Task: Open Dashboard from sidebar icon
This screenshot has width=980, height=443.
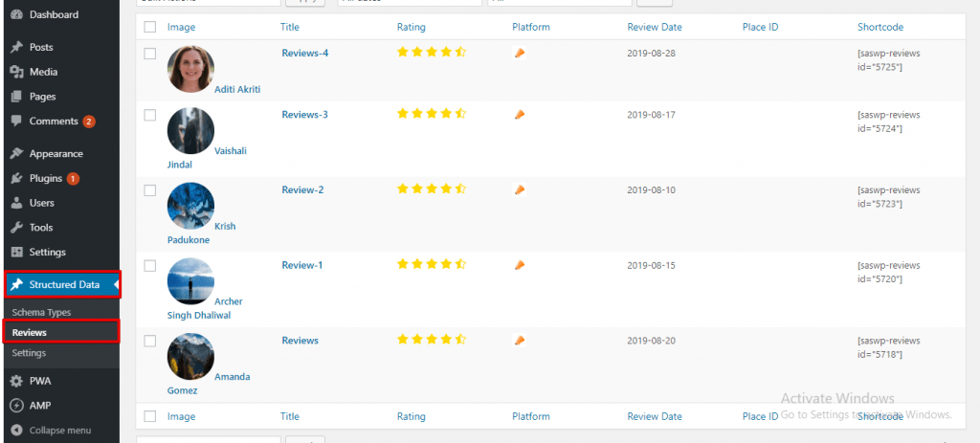Action: pyautogui.click(x=17, y=14)
